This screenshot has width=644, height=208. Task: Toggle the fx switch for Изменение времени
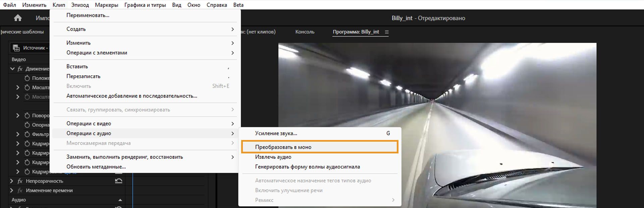20,190
